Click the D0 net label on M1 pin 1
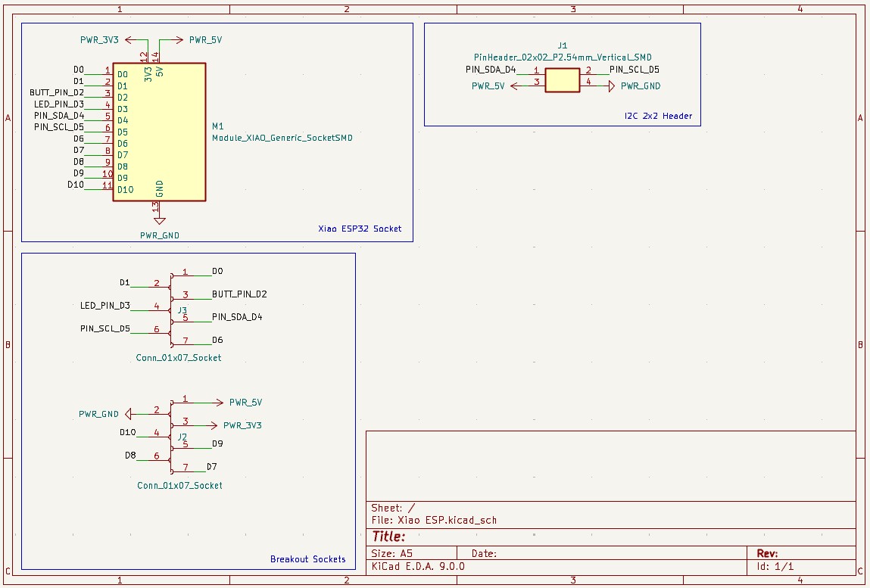870x588 pixels. click(x=78, y=70)
